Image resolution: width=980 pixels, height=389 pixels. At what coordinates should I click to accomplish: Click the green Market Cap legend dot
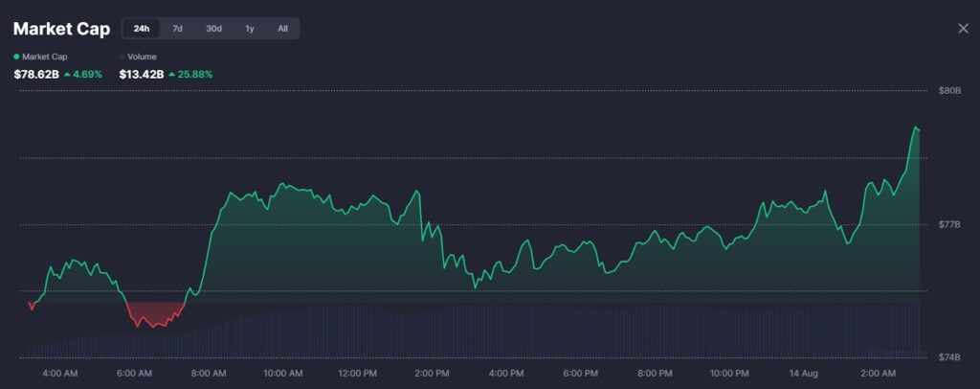pyautogui.click(x=16, y=57)
